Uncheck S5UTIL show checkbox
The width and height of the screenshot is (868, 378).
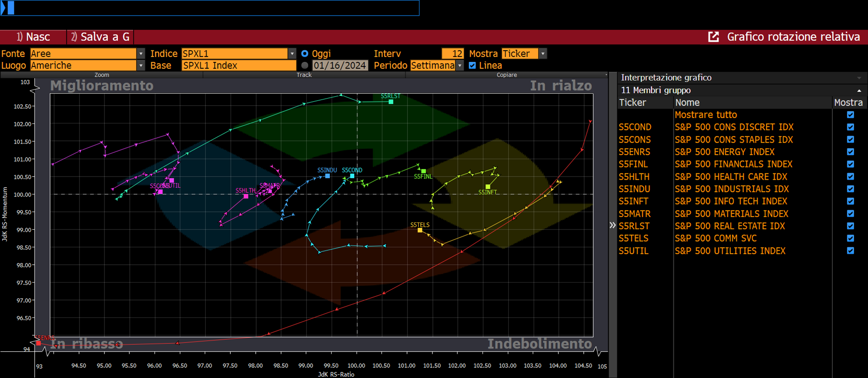point(851,251)
